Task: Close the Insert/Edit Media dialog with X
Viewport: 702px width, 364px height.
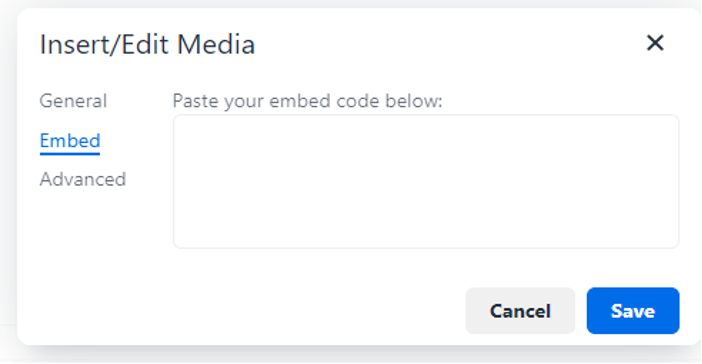Action: coord(655,43)
